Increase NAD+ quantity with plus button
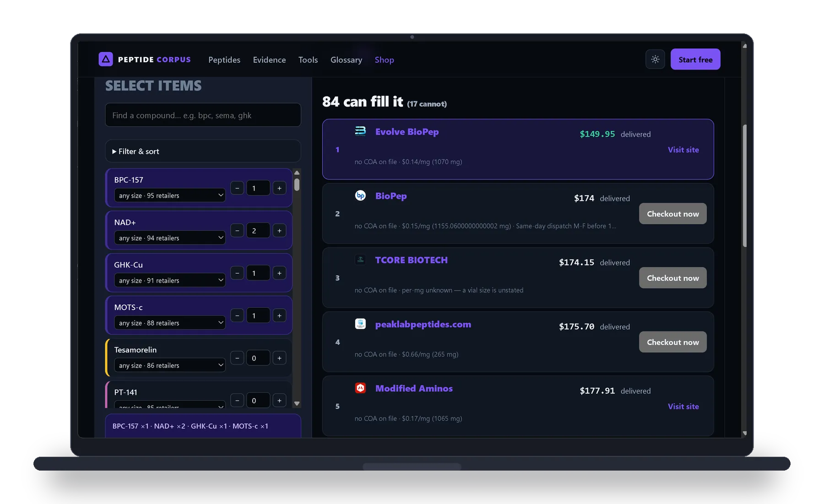The height and width of the screenshot is (504, 824). (279, 231)
